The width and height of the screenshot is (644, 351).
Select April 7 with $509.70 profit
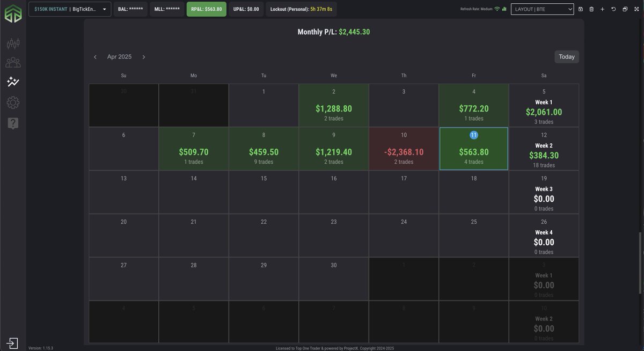[194, 149]
